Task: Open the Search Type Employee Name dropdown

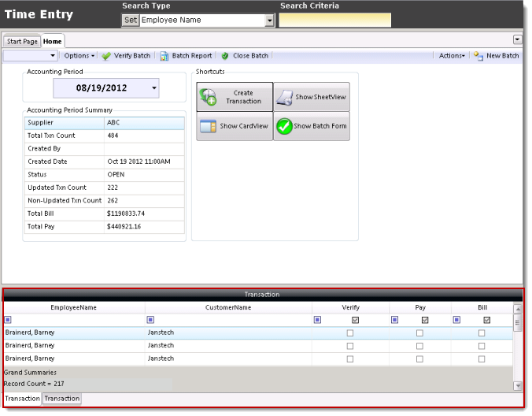Action: [269, 20]
